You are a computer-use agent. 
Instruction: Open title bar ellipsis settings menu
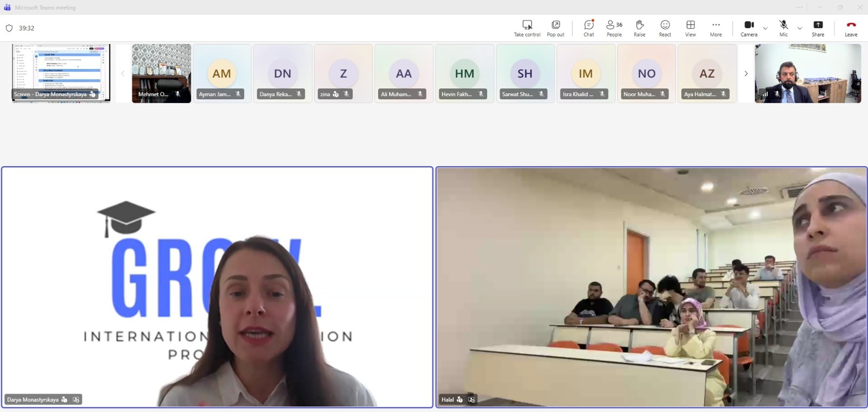pyautogui.click(x=799, y=8)
